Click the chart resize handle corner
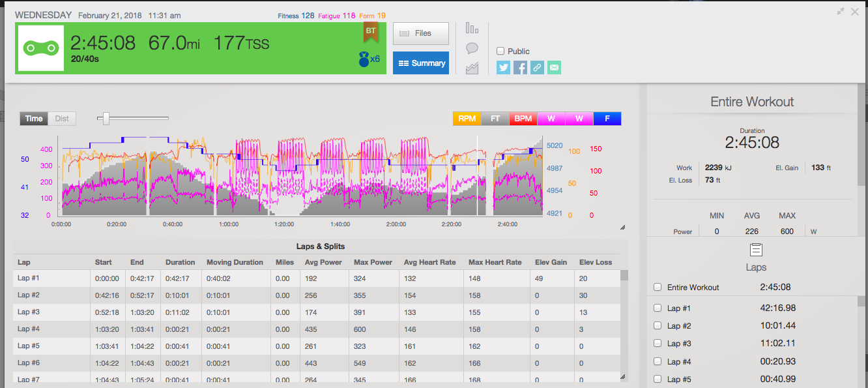The height and width of the screenshot is (388, 868). tap(622, 227)
